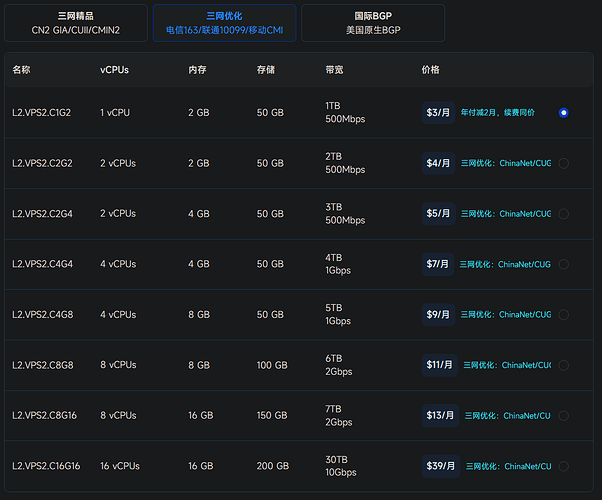The image size is (602, 500).
Task: Select radio button for L2.VPS2.C1G2 plan
Action: click(564, 113)
